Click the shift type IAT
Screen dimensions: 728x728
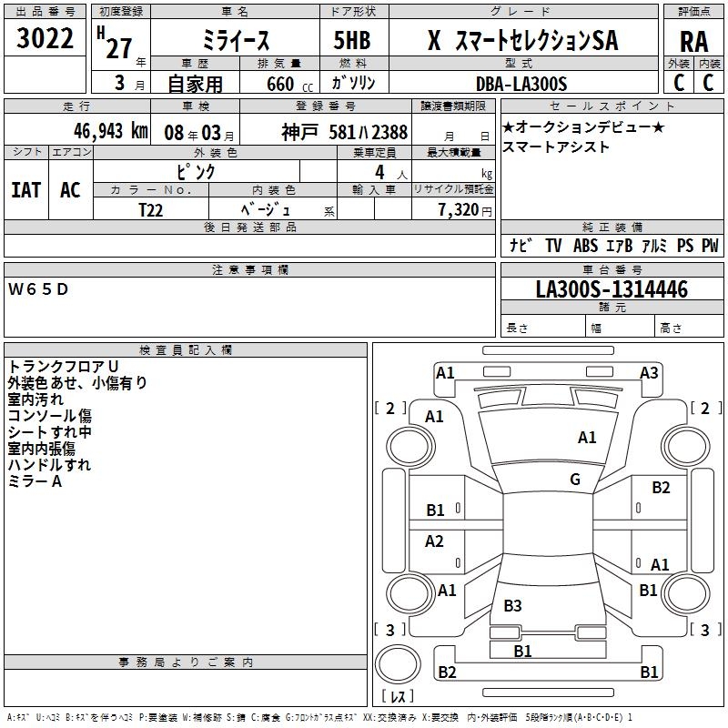click(x=26, y=190)
